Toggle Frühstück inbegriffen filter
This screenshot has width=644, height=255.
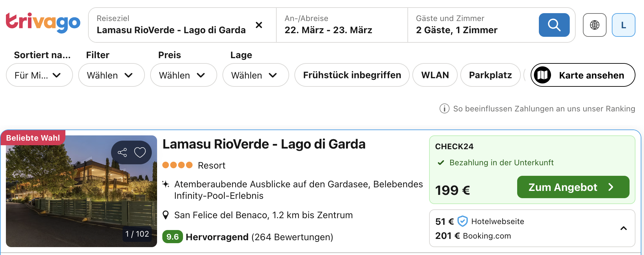click(352, 75)
